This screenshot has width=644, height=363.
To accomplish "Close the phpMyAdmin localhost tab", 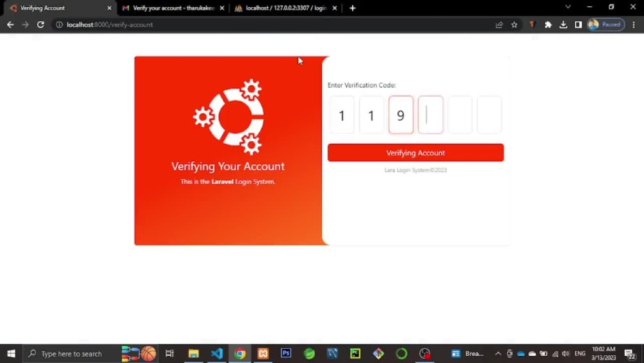I will (x=334, y=8).
